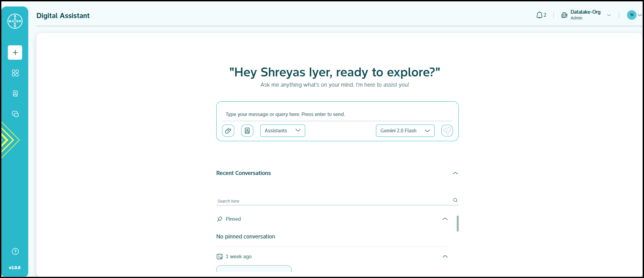Image resolution: width=644 pixels, height=278 pixels.
Task: Collapse the Recent Conversations section
Action: (x=455, y=173)
